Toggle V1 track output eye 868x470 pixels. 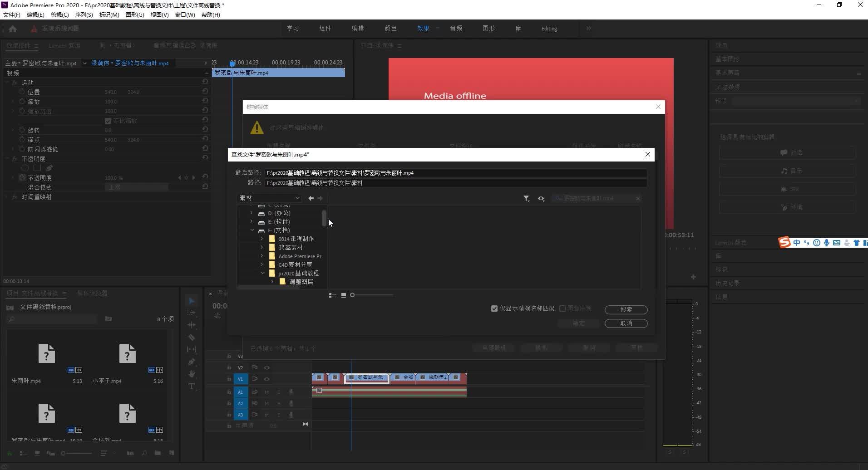click(267, 379)
